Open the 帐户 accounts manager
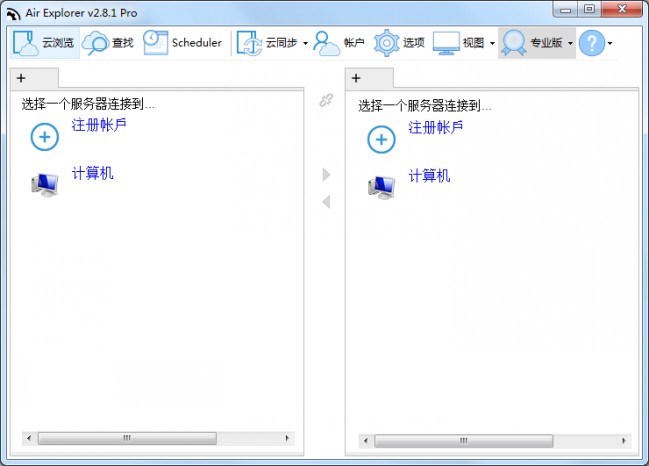The width and height of the screenshot is (649, 466). [x=339, y=43]
